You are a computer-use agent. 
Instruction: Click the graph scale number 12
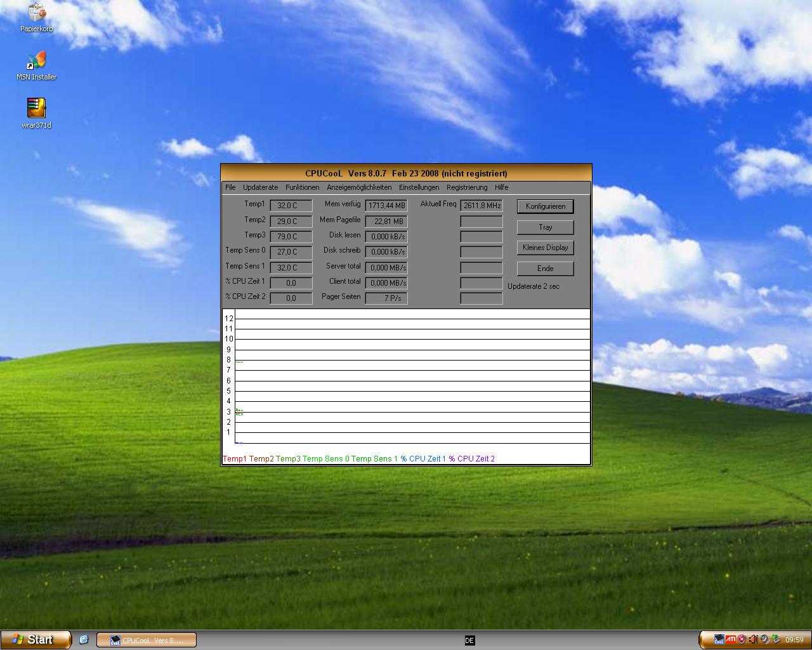229,319
